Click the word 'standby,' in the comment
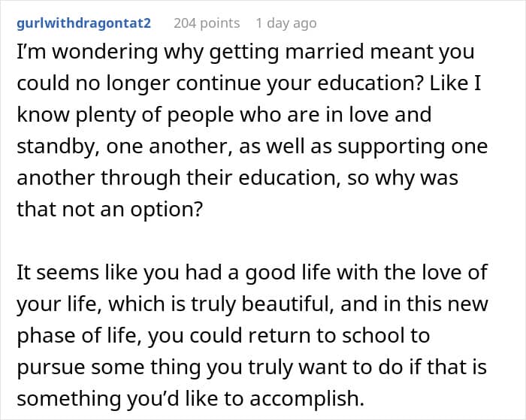This screenshot has width=526, height=420. pos(56,146)
